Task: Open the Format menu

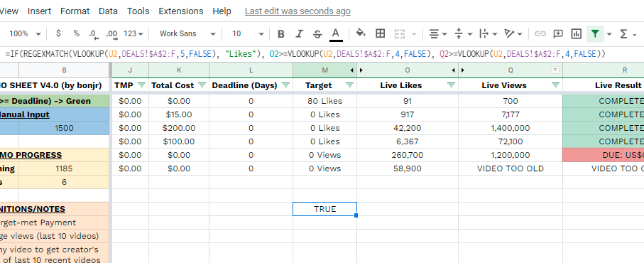Action: coord(75,11)
